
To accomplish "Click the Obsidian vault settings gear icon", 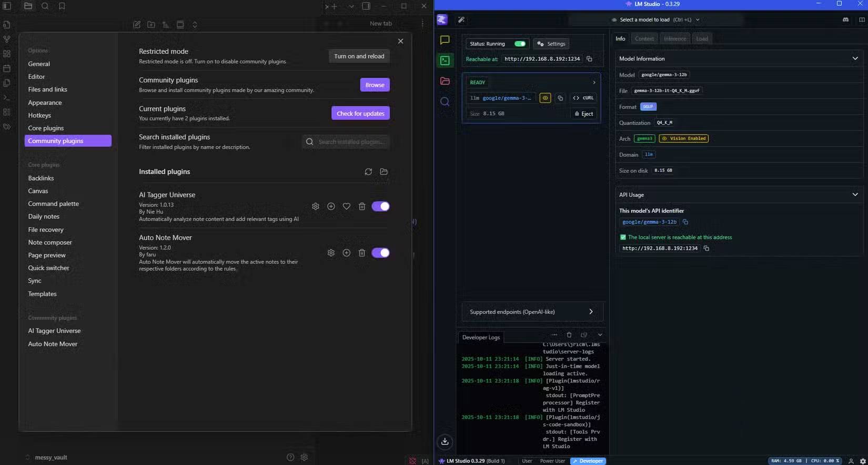I will point(304,457).
